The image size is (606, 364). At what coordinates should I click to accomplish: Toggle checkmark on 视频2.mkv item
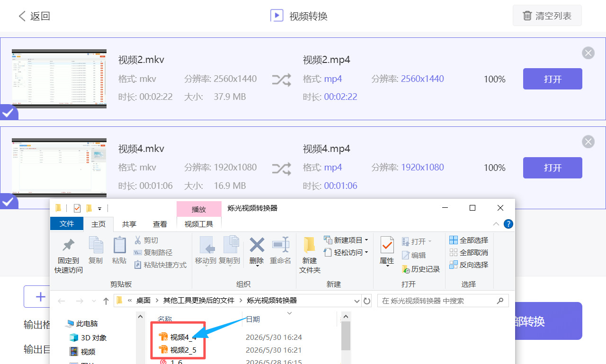8,113
